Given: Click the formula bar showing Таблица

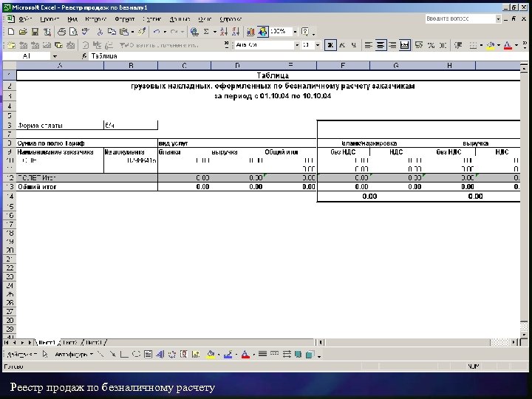Looking at the screenshot, I should coord(304,56).
